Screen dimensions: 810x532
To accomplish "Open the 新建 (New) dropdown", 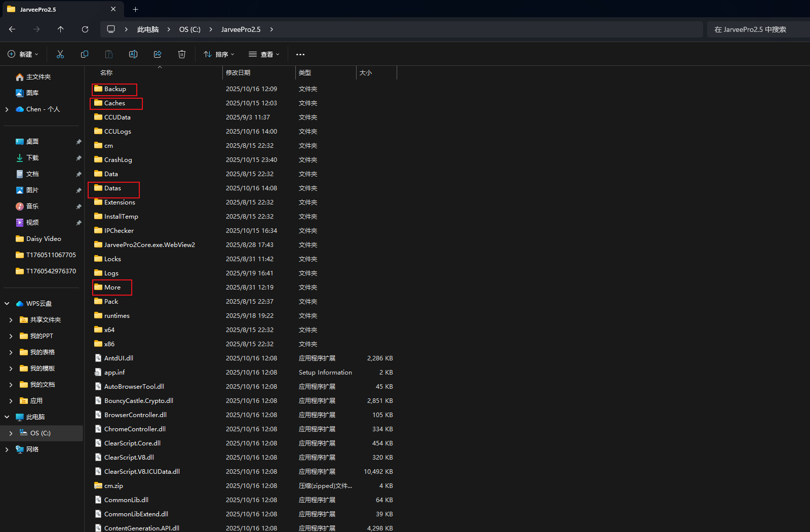I will click(x=23, y=54).
